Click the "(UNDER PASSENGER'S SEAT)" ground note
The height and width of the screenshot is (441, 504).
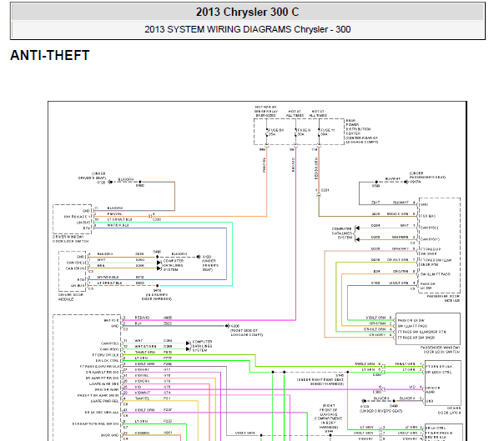(427, 175)
